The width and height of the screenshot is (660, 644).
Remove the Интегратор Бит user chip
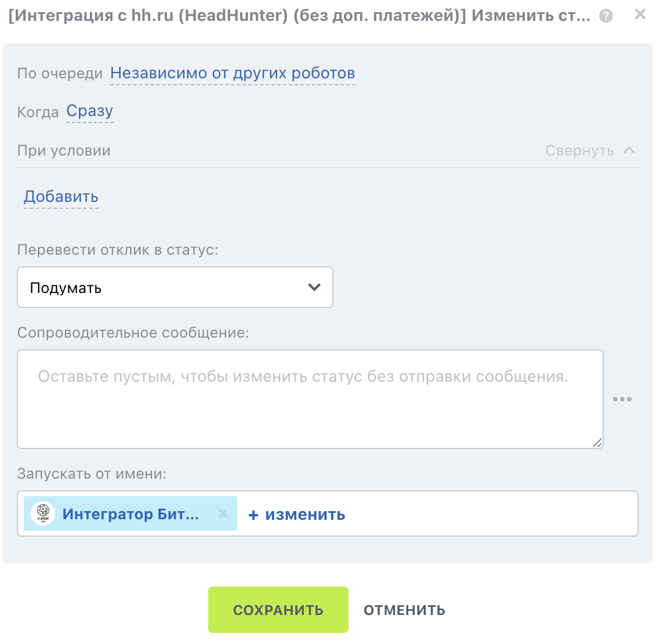[223, 513]
